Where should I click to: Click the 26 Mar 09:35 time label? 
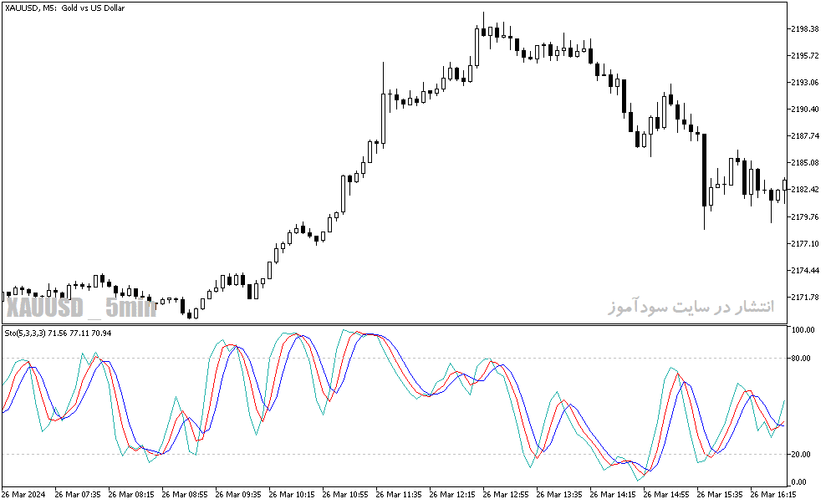coord(238,495)
